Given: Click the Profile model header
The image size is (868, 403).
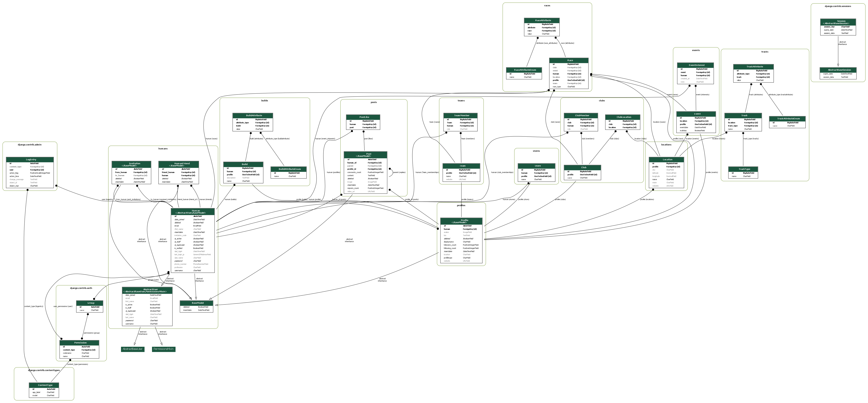Looking at the screenshot, I should (x=461, y=221).
